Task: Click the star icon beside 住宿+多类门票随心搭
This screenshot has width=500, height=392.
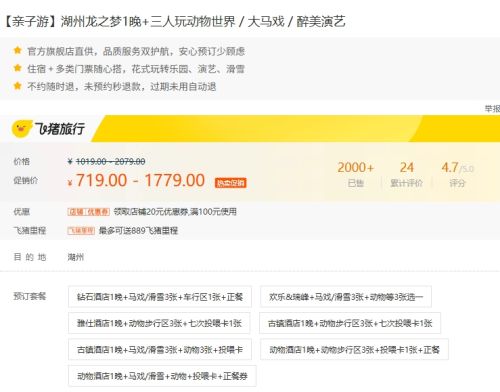Action: tap(17, 68)
